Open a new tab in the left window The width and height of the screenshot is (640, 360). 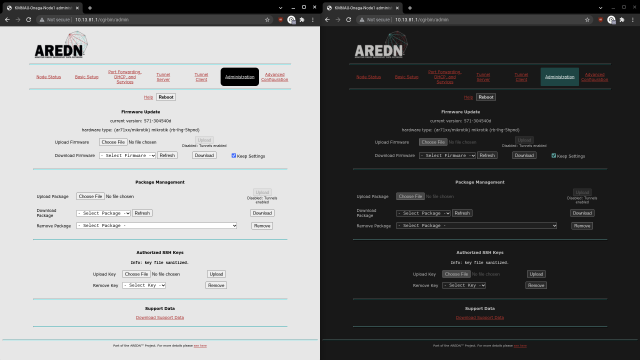(x=90, y=8)
